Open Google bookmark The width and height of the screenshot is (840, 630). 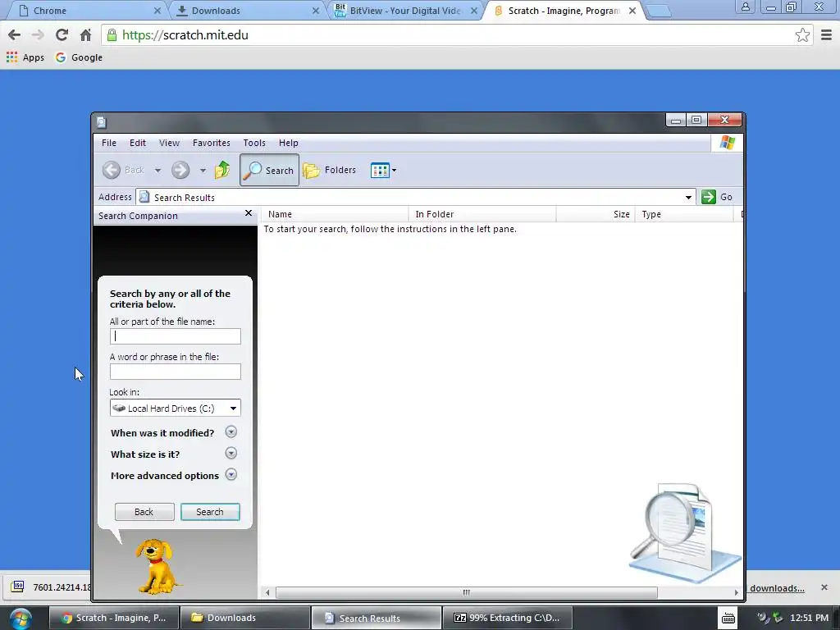click(x=79, y=57)
